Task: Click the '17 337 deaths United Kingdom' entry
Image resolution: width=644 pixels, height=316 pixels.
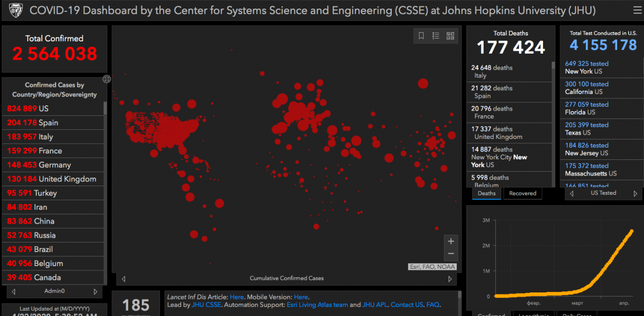Action: pyautogui.click(x=509, y=133)
